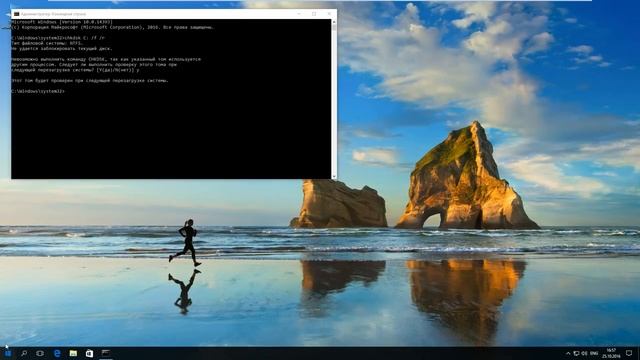Open the Windows Start menu
Viewport: 640px width, 360px height.
8,353
